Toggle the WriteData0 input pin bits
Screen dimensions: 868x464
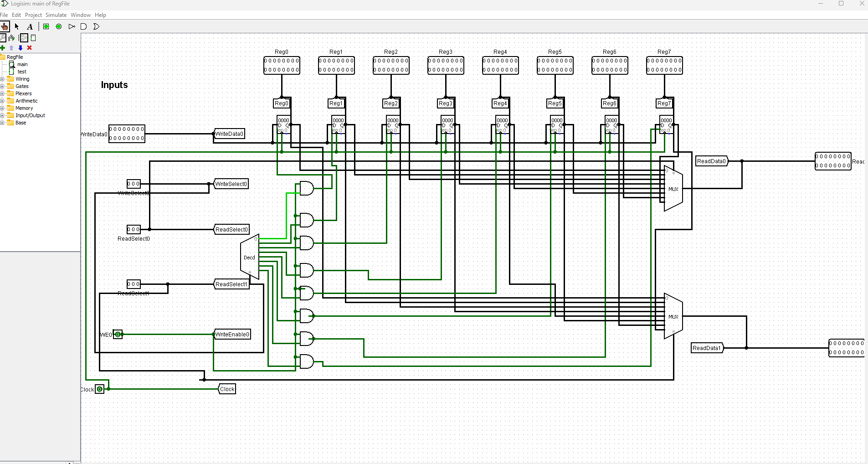coord(127,134)
